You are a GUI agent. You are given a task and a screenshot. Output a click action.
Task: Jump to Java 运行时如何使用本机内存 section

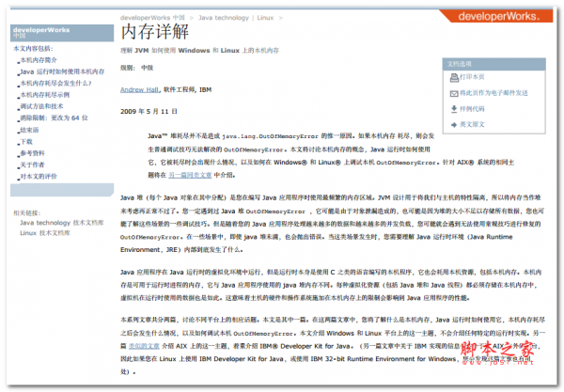[x=62, y=71]
